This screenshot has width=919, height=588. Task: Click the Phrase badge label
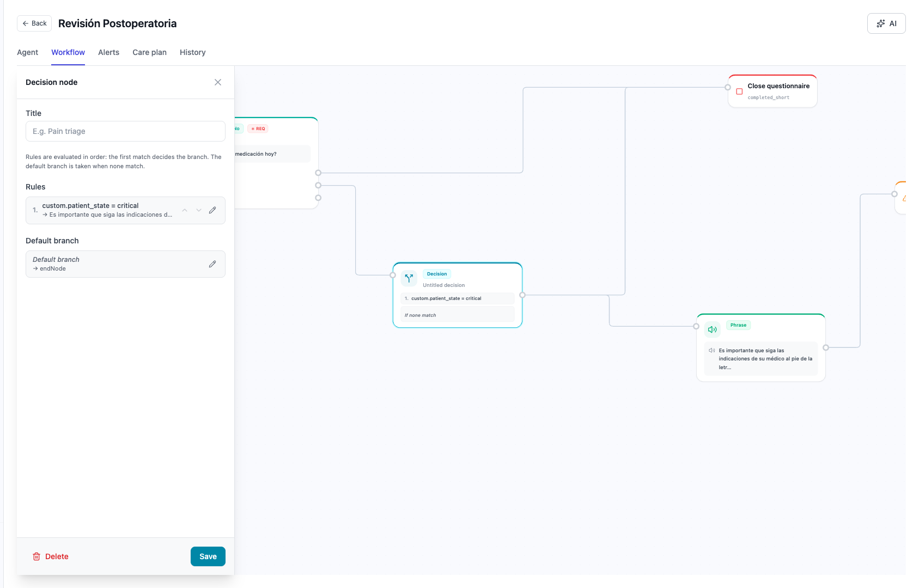tap(738, 325)
